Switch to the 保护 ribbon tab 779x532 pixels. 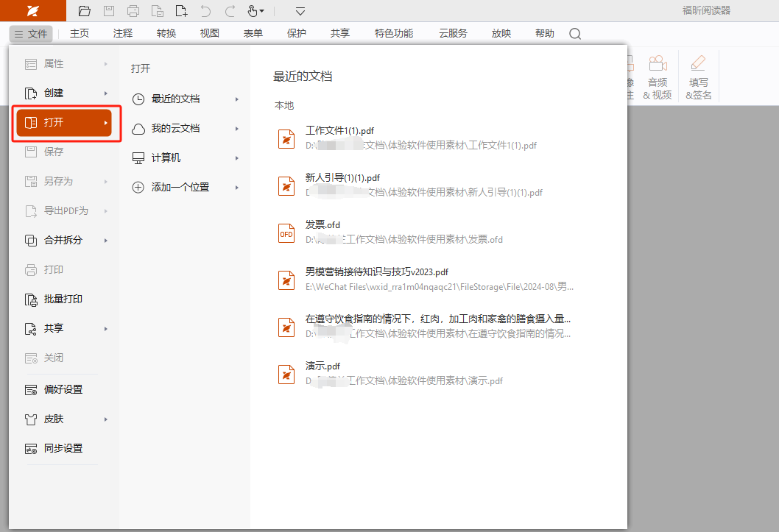pyautogui.click(x=297, y=34)
